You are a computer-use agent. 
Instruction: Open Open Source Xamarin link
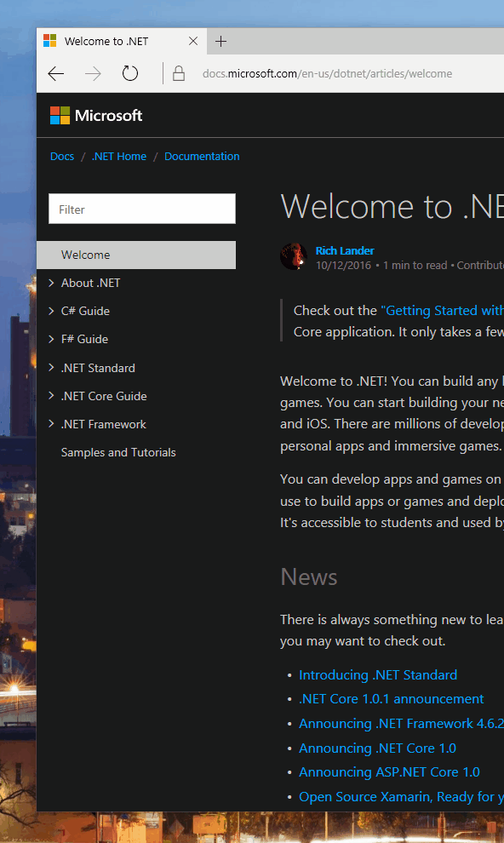click(401, 797)
